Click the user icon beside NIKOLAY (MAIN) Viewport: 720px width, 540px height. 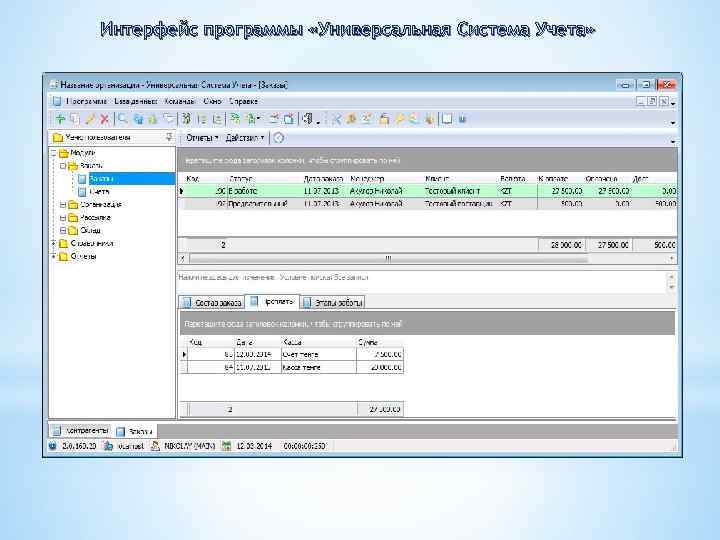[155, 445]
